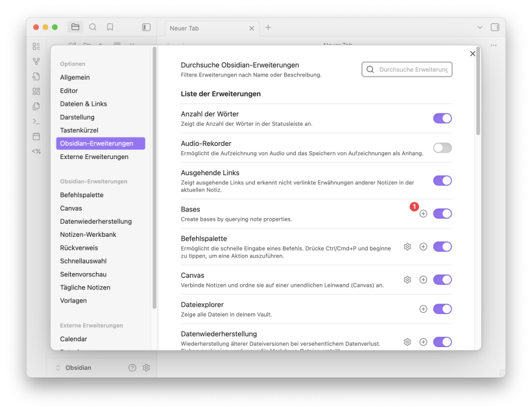This screenshot has width=532, height=412.
Task: Click the Durchsuche Erweiterungen search field
Action: pyautogui.click(x=407, y=69)
